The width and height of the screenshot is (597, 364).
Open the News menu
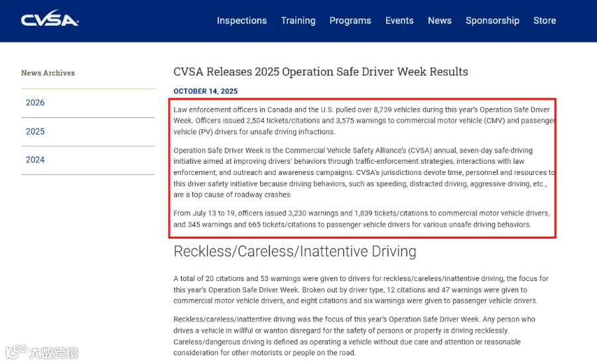(x=440, y=21)
